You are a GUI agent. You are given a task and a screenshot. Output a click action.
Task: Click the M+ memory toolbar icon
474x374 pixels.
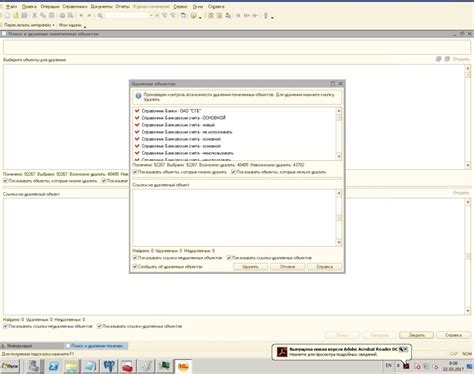(247, 15)
